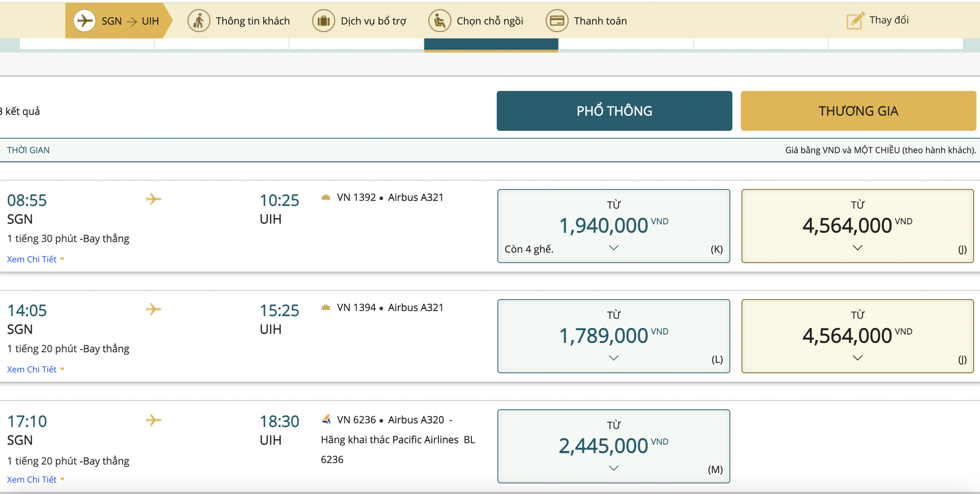Viewport: 980px width, 494px height.
Task: Expand the chevron under 1,940,000 VND economy fare
Action: [x=613, y=248]
